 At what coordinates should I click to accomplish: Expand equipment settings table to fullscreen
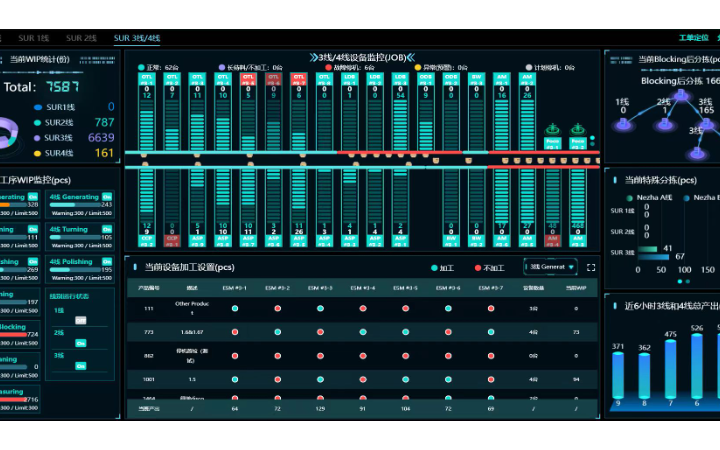591,267
